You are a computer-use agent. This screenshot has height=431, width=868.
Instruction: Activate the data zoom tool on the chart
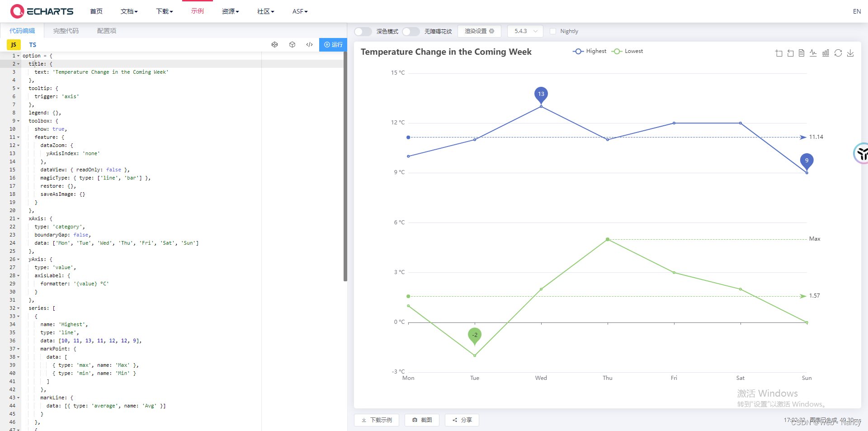(779, 53)
